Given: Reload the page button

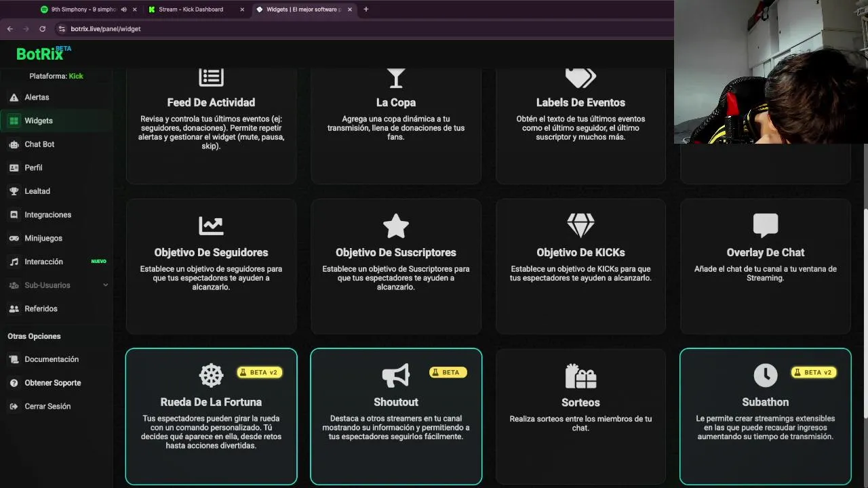Looking at the screenshot, I should tap(42, 29).
